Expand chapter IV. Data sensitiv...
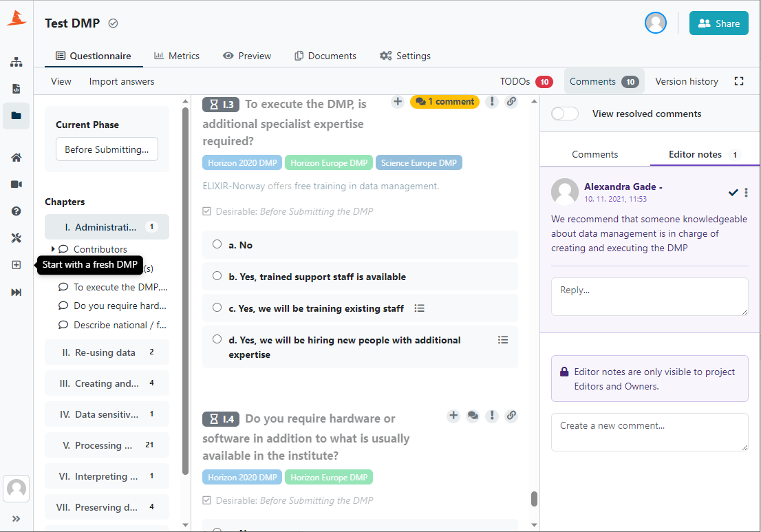Viewport: 761px width, 532px height. point(107,414)
